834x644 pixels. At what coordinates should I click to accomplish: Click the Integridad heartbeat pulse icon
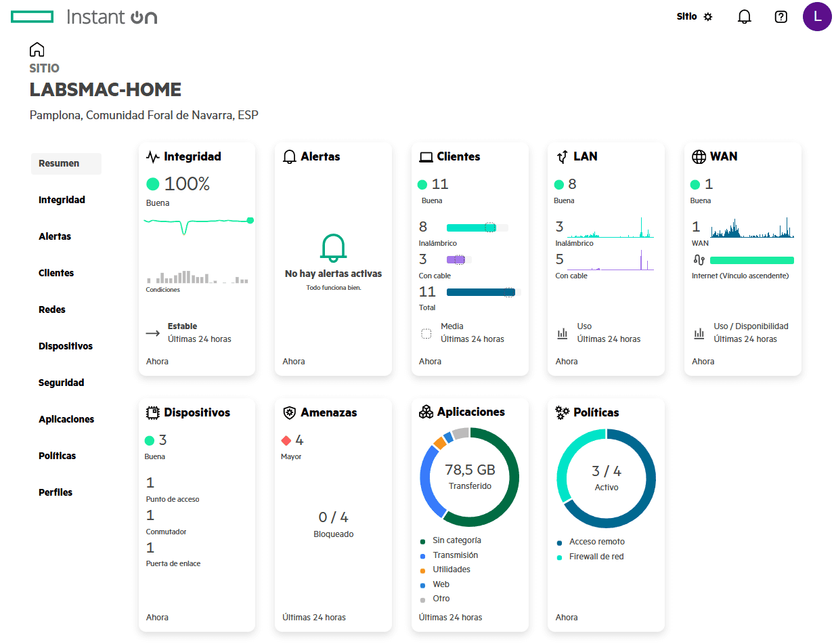coord(153,156)
